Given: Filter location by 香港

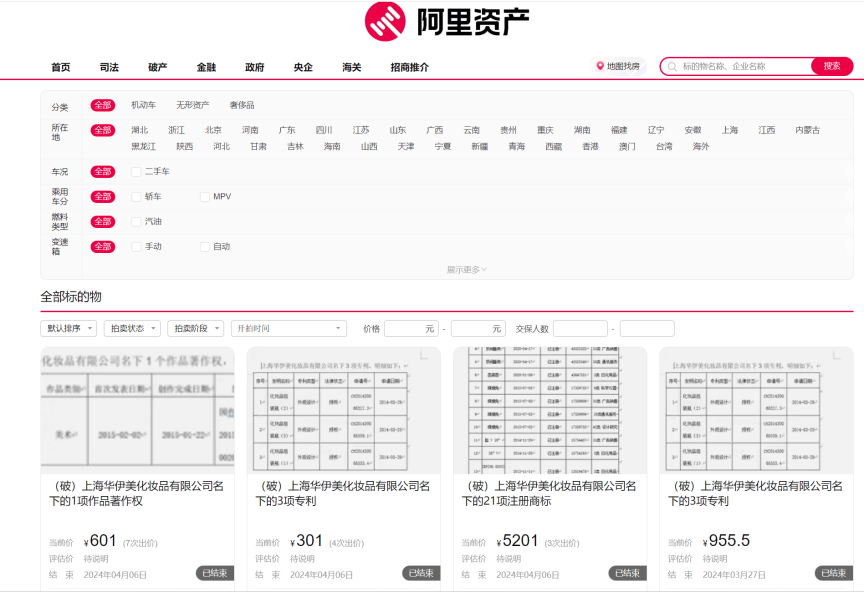Looking at the screenshot, I should click(x=590, y=147).
